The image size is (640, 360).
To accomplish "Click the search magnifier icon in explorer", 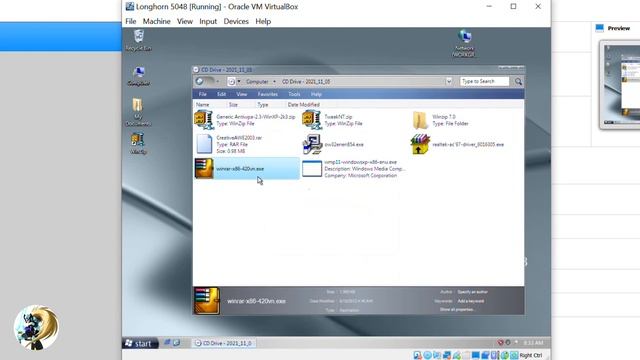I will pyautogui.click(x=518, y=82).
